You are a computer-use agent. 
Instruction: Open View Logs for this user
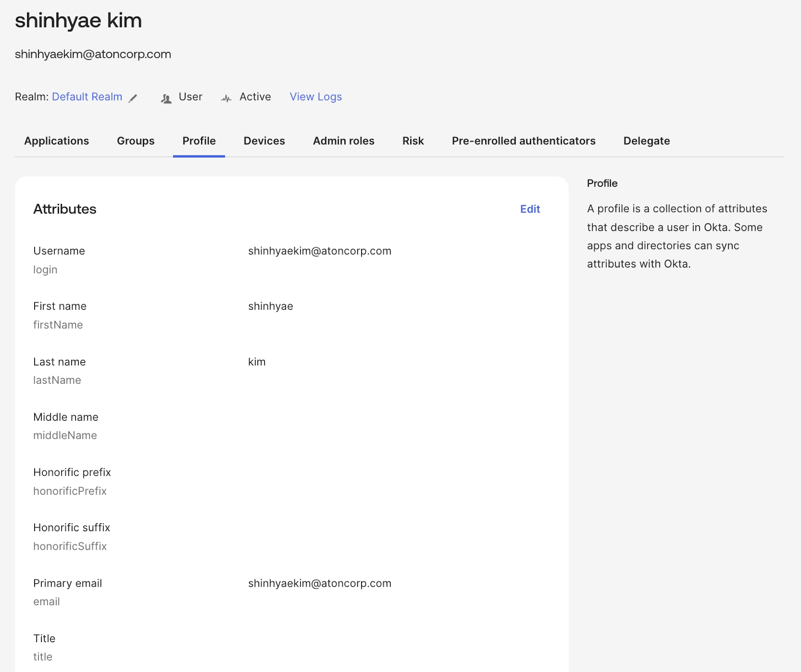point(316,97)
